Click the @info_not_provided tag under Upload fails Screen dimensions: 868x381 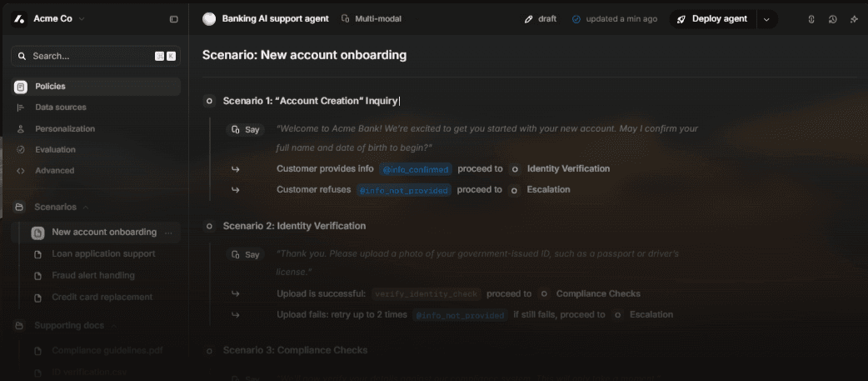point(460,316)
